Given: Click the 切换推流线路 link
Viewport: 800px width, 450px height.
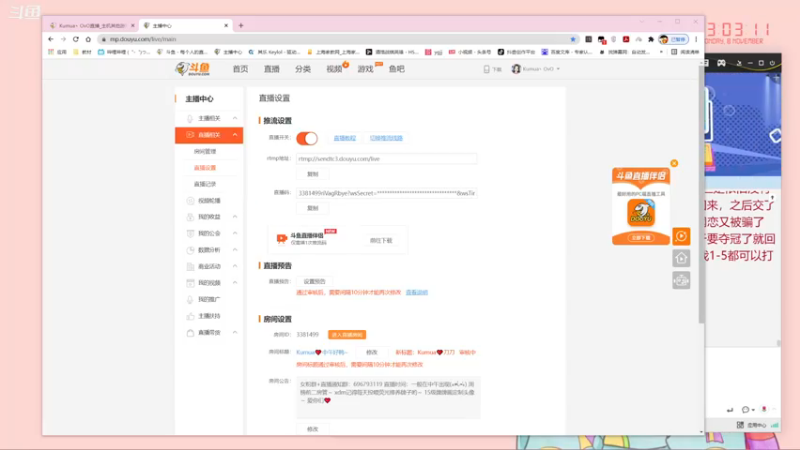Looking at the screenshot, I should tap(386, 138).
